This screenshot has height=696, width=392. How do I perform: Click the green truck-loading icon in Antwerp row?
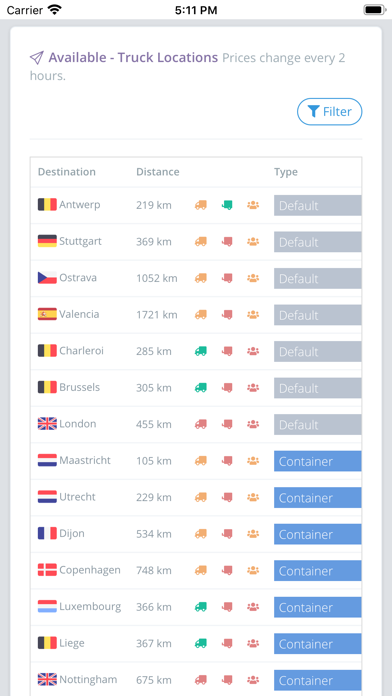(x=227, y=205)
